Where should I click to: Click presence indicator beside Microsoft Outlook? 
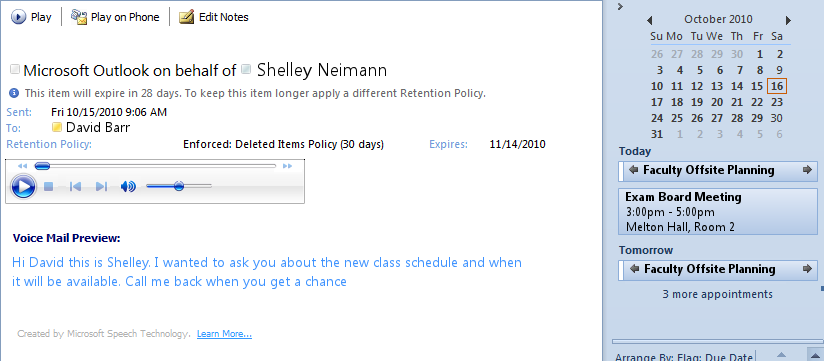tap(15, 69)
